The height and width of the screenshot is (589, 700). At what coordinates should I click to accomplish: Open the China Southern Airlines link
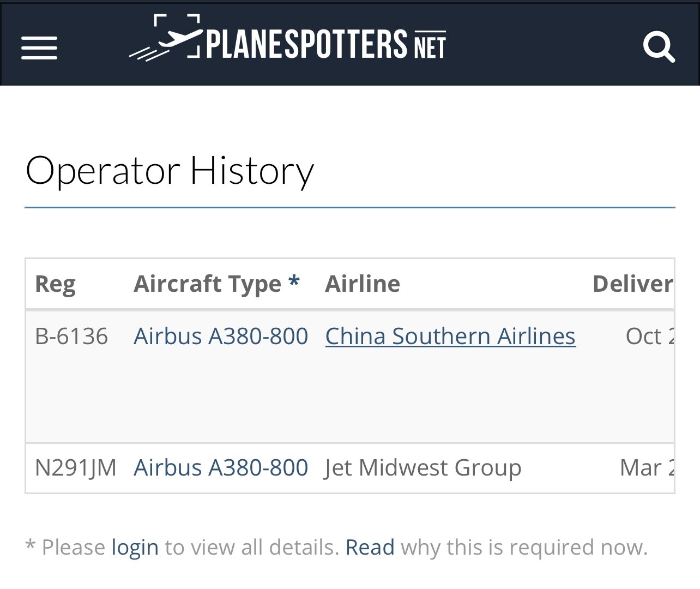[x=450, y=336]
